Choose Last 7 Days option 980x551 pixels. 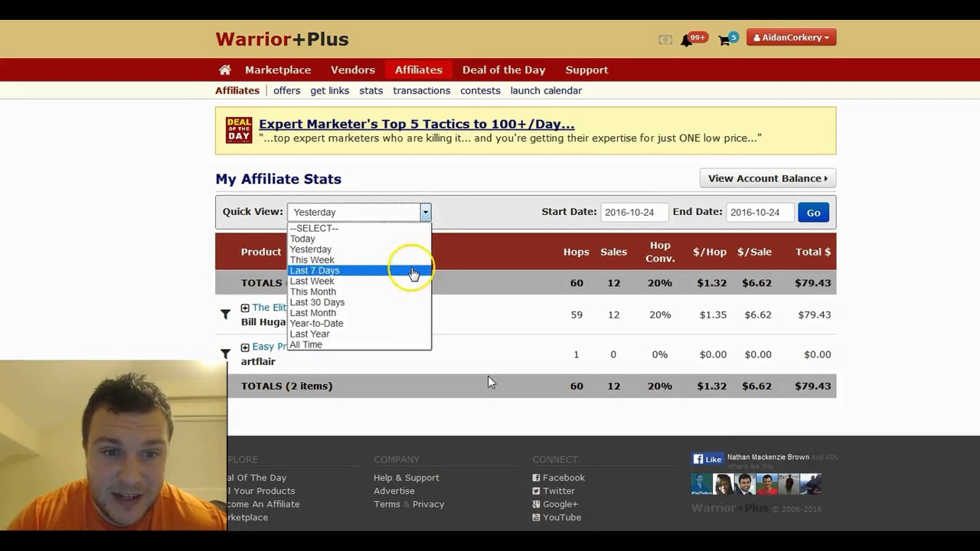(359, 271)
